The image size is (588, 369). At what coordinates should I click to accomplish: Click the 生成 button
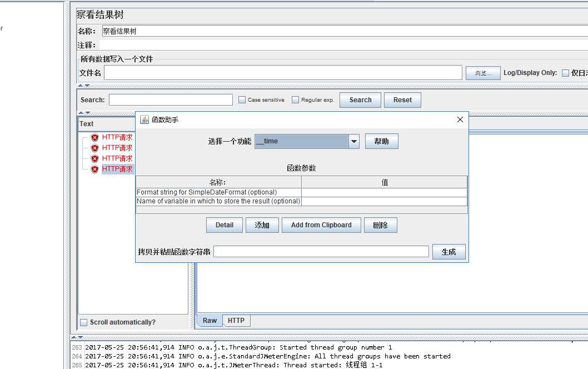(449, 252)
